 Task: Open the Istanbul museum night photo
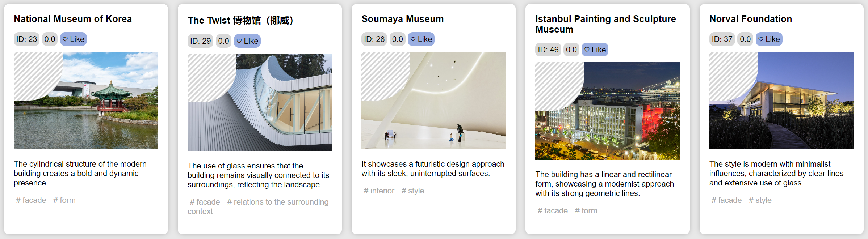click(608, 111)
